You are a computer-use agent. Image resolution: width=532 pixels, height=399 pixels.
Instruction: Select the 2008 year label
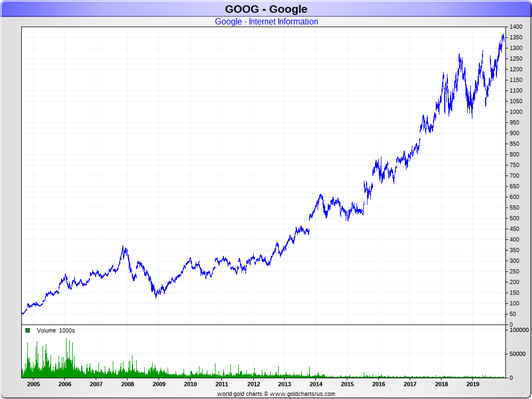click(128, 384)
